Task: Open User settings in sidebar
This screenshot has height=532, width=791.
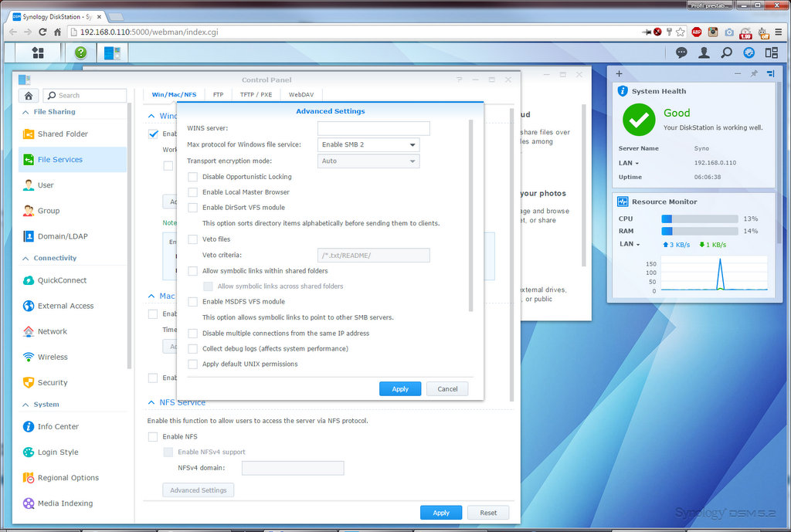Action: coord(73,185)
